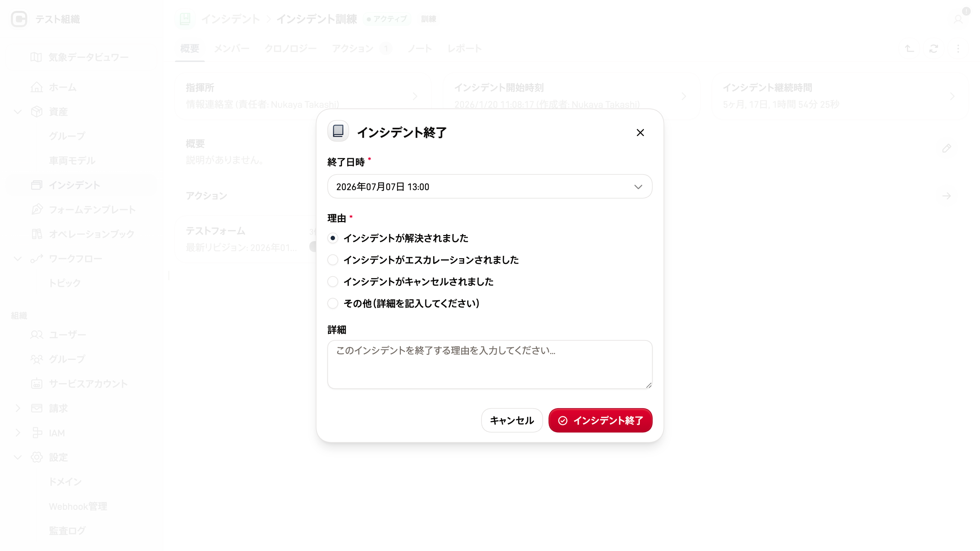Screen dimensions: 980x551
Task: Expand the IAM section chevron
Action: (x=17, y=433)
